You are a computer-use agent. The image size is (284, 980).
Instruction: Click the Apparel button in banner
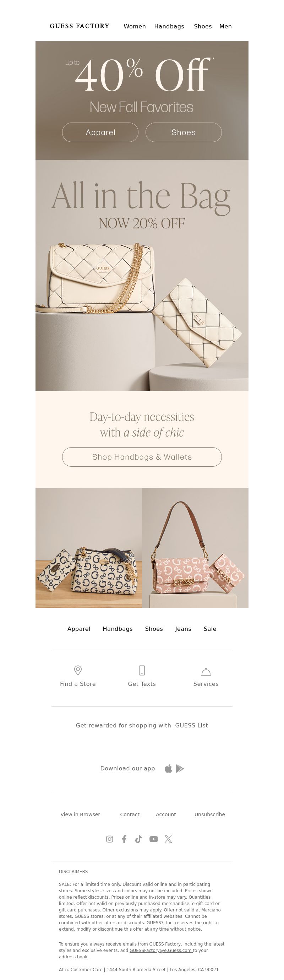pyautogui.click(x=100, y=132)
